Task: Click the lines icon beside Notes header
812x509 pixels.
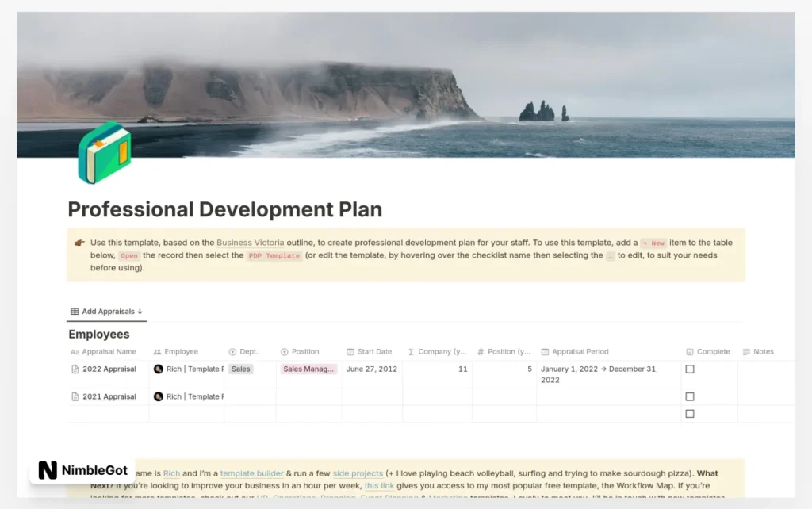Action: point(746,351)
